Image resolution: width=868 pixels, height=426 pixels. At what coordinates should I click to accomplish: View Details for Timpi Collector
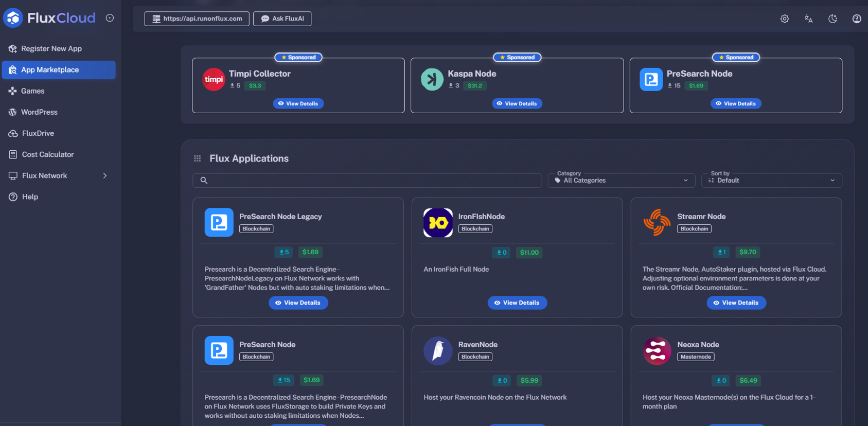(298, 103)
